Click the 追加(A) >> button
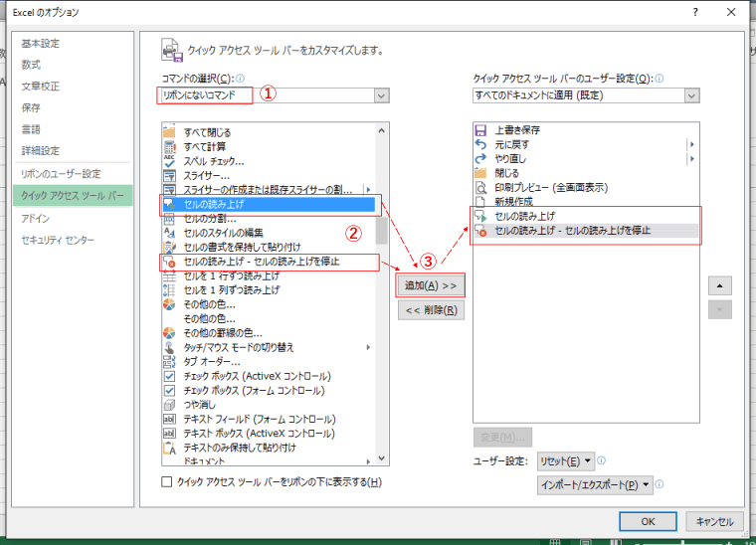756x545 pixels. (x=431, y=285)
